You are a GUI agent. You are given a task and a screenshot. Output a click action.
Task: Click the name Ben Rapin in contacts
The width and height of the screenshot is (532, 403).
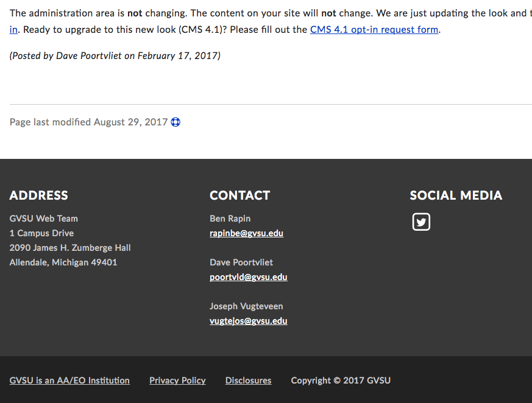point(230,219)
